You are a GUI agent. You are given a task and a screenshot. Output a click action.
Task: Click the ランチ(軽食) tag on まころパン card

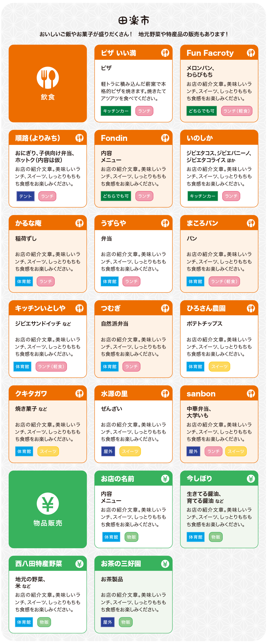224,281
